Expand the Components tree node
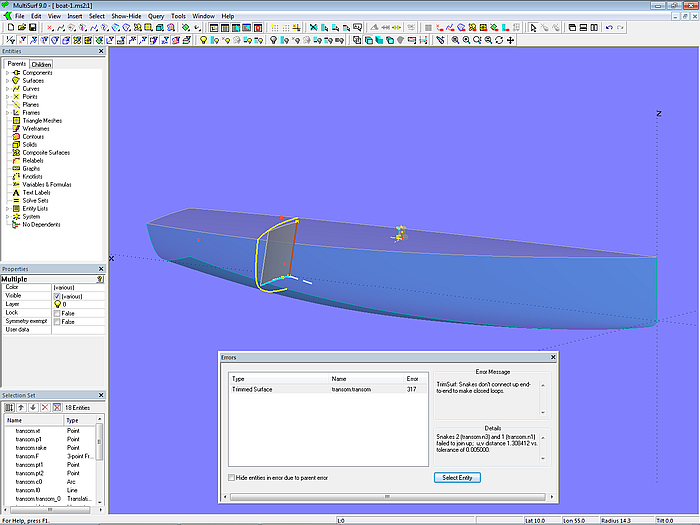The image size is (700, 525). click(x=7, y=73)
